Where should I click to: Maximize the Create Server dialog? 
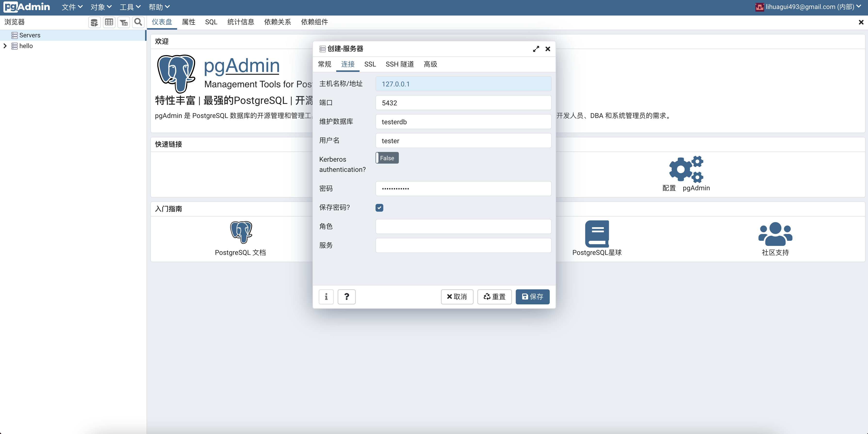tap(536, 49)
